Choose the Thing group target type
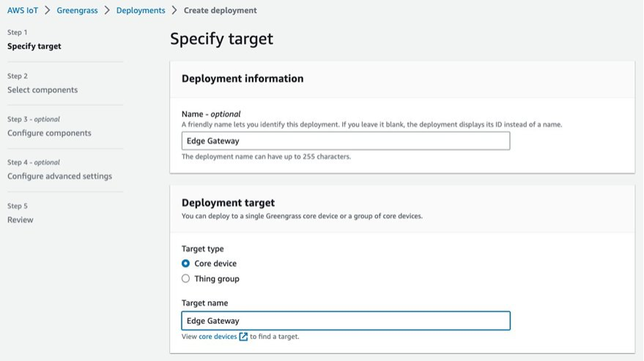This screenshot has height=361, width=644. [186, 279]
